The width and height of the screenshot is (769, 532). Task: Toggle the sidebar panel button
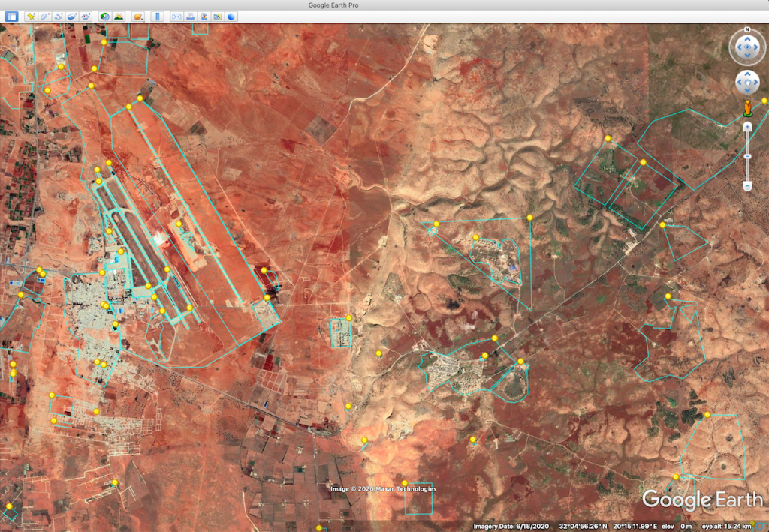tap(11, 17)
